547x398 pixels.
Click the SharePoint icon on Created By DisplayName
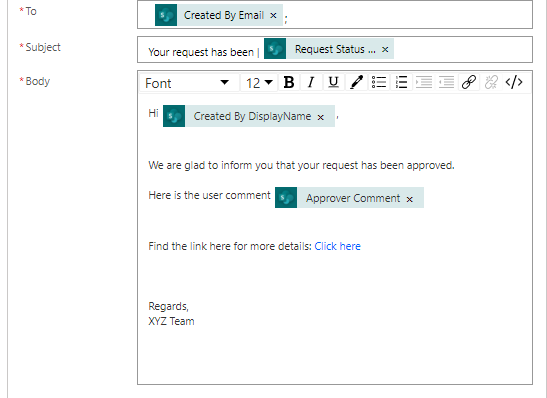[174, 116]
